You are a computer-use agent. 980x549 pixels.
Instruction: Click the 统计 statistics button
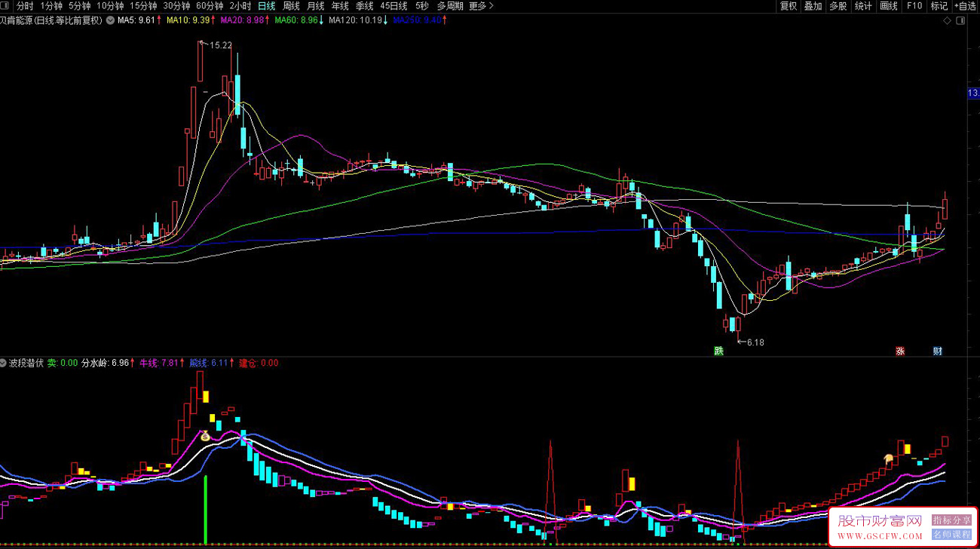(863, 6)
